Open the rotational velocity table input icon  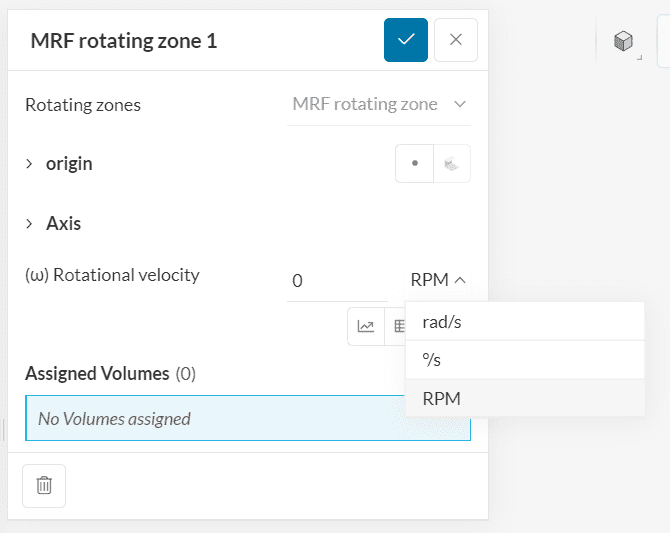[x=397, y=326]
